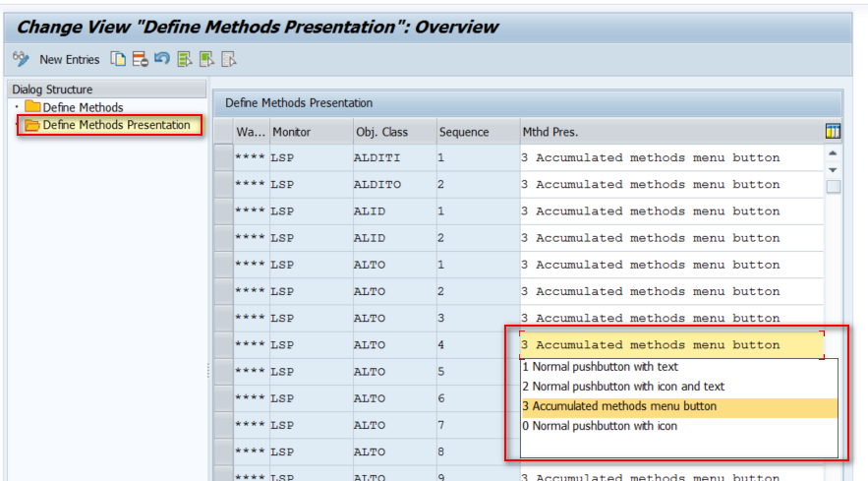Click the ALDITI object class cell
This screenshot has width=868, height=481.
pyautogui.click(x=395, y=158)
